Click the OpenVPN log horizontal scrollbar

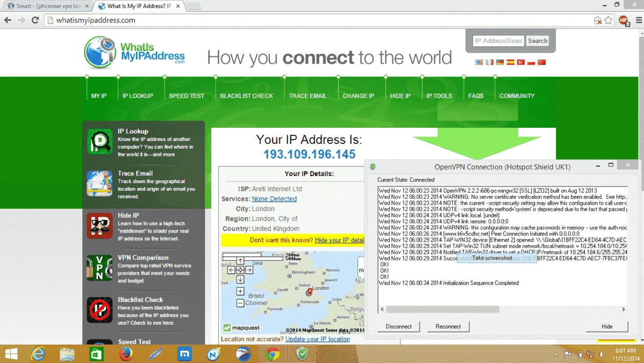[443, 309]
